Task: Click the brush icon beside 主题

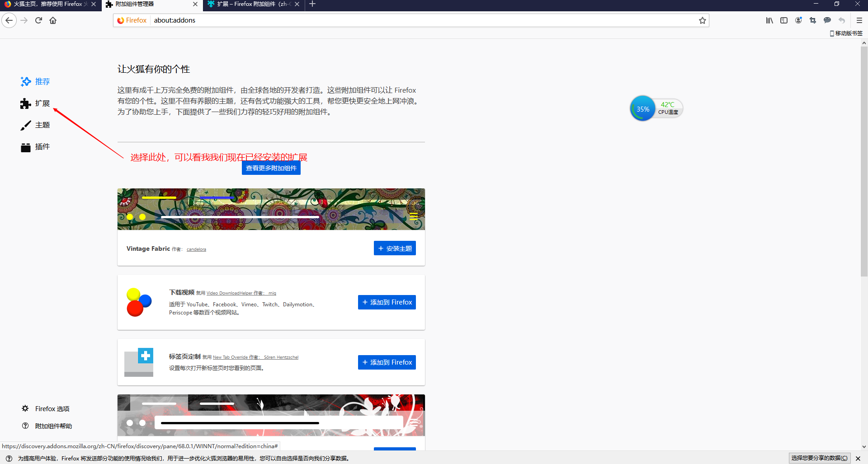Action: pyautogui.click(x=26, y=125)
